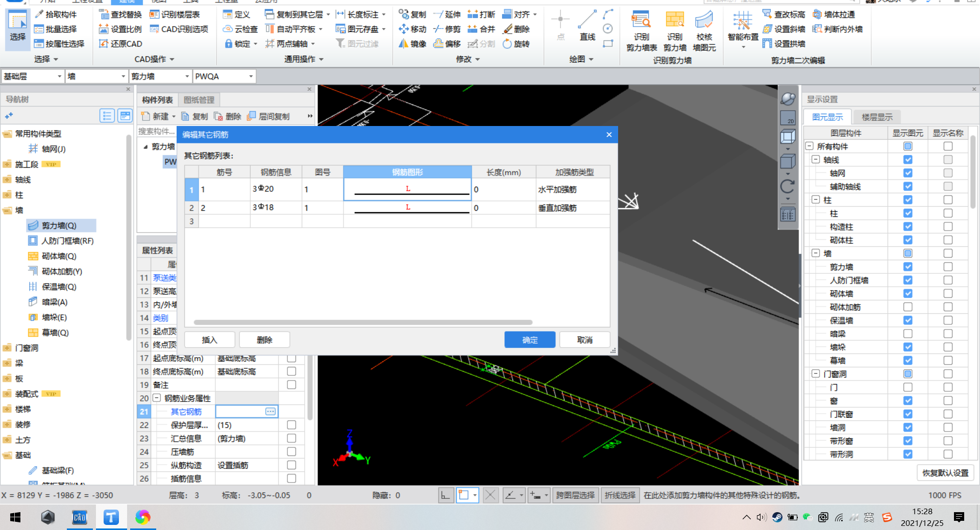Click the 判断内外墙 tool
The width and height of the screenshot is (980, 530).
coord(838,29)
